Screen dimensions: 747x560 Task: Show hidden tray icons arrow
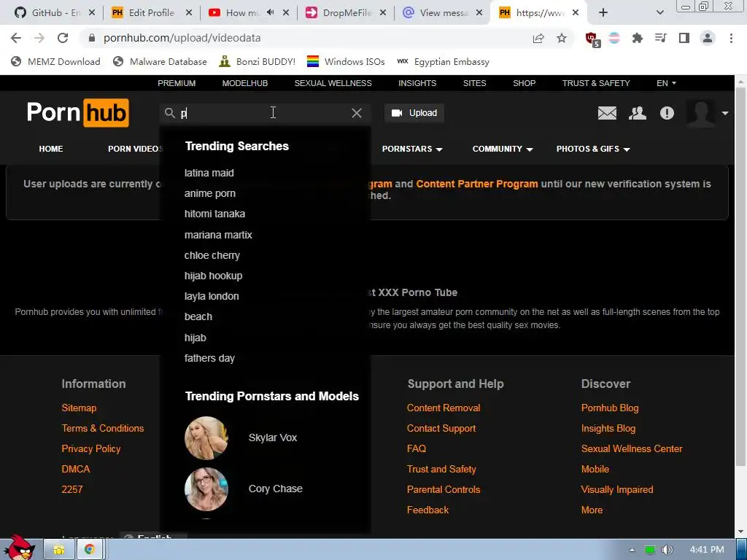(632, 550)
